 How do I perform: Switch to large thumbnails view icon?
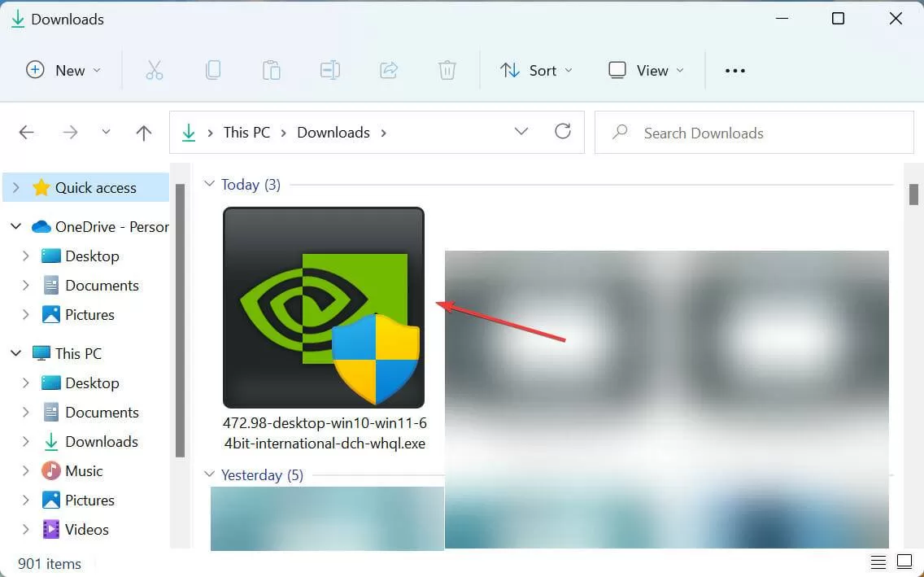(904, 562)
